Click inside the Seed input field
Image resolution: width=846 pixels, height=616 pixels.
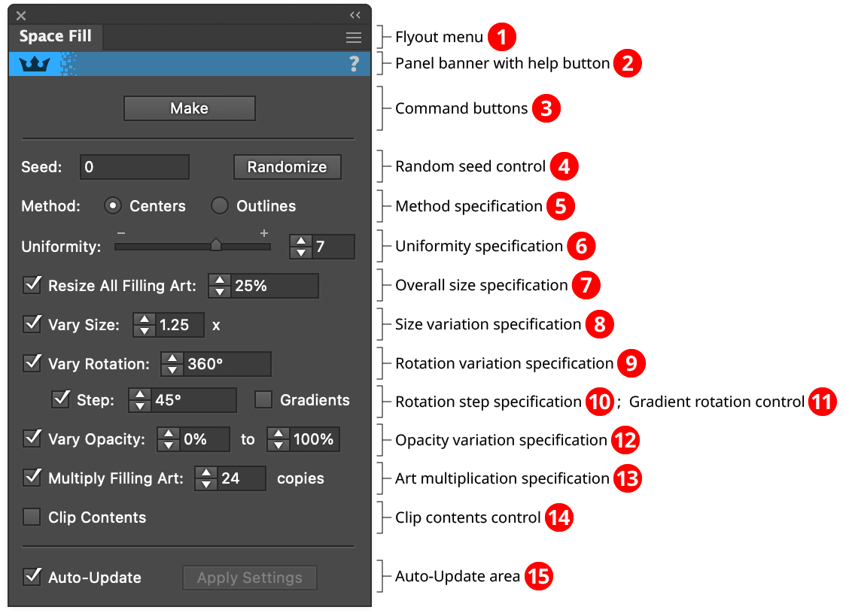coord(134,166)
